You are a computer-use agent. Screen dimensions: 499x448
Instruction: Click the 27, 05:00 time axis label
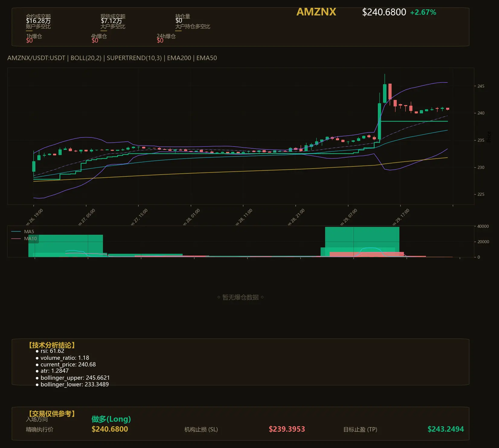[87, 217]
